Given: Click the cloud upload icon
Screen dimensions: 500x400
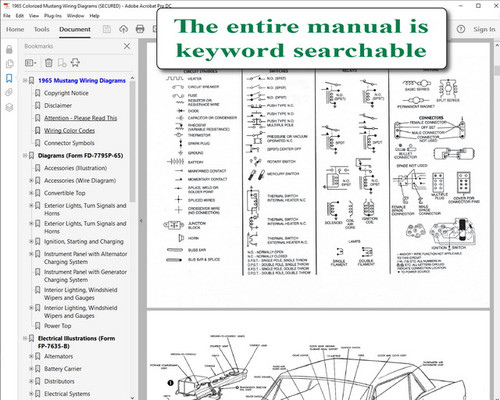Looking at the screenshot, I should tap(123, 29).
